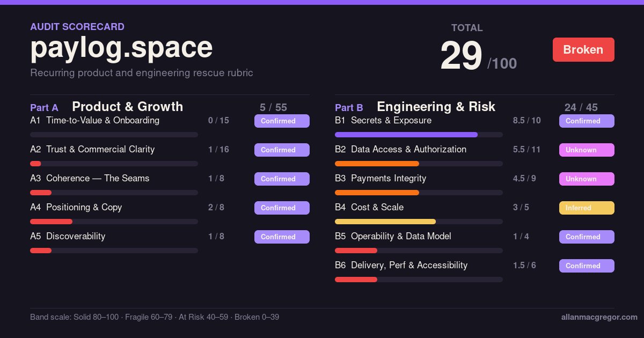Click the A5 Discoverability progress bar
The image size is (644, 338).
[x=114, y=251]
